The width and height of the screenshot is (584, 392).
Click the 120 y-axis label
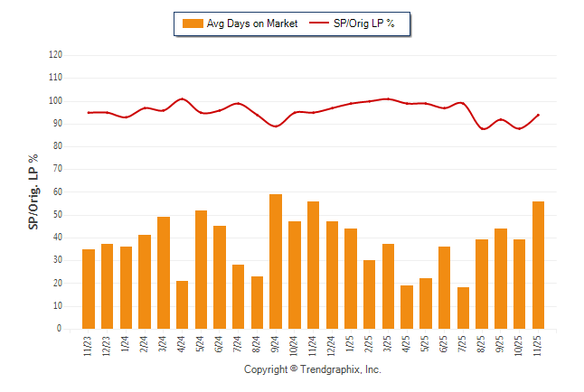coord(55,55)
